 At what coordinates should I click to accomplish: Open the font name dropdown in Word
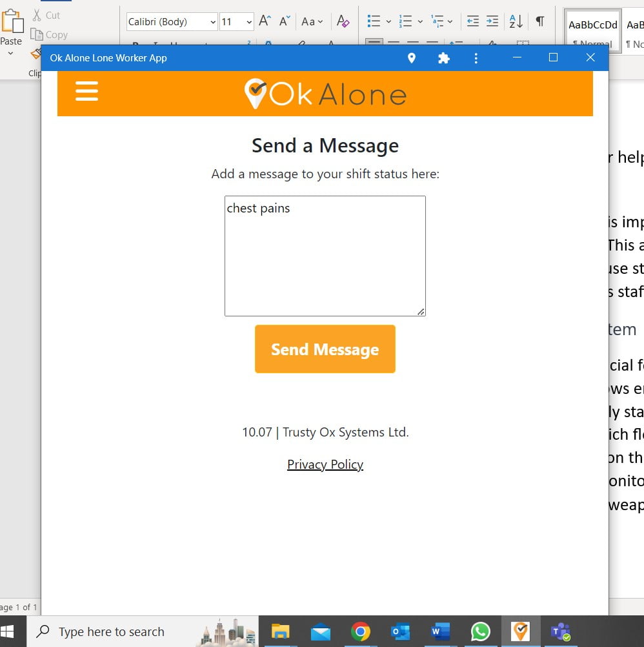[x=213, y=22]
